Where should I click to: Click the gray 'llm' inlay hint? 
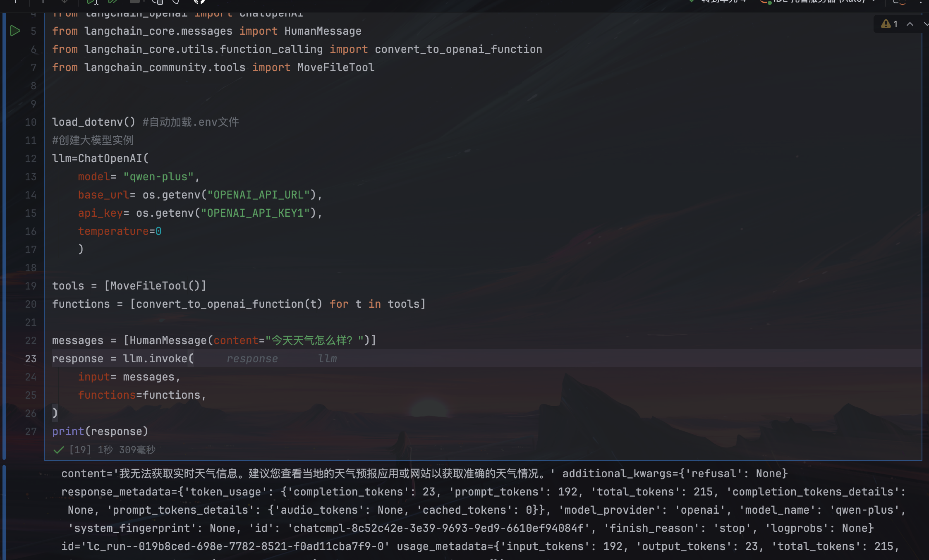[327, 359]
